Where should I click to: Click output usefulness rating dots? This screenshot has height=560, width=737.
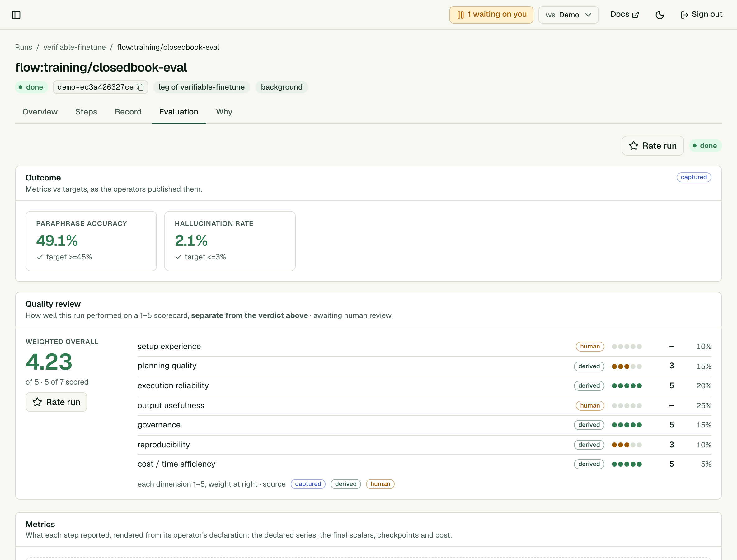627,406
